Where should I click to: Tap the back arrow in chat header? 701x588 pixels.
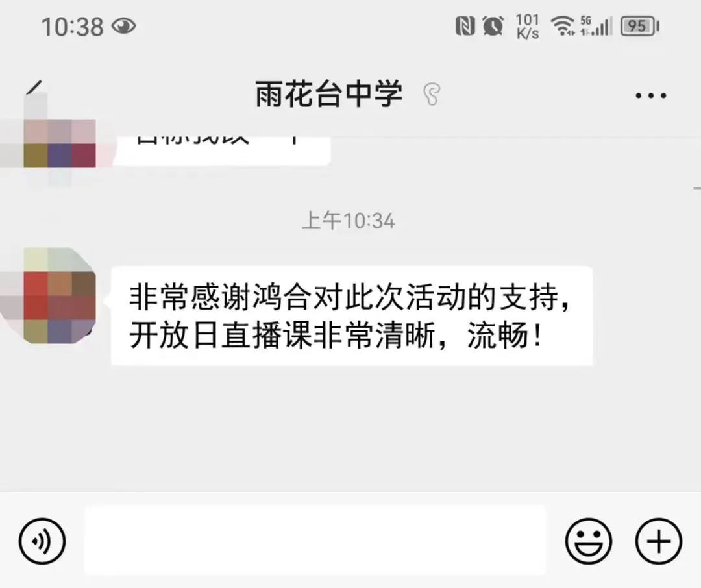[x=34, y=88]
